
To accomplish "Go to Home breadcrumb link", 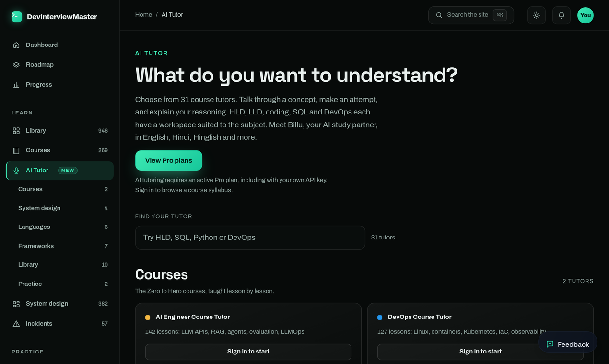I will [x=143, y=15].
